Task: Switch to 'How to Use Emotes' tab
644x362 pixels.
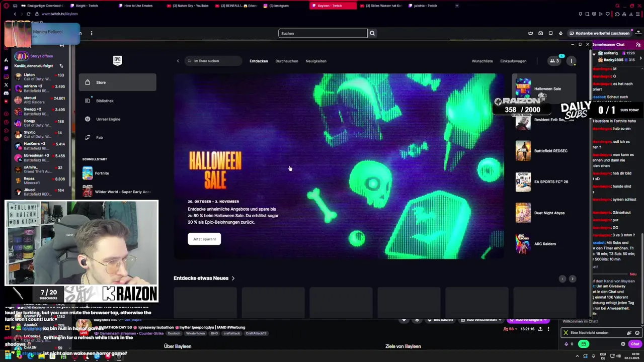Action: coord(139,6)
